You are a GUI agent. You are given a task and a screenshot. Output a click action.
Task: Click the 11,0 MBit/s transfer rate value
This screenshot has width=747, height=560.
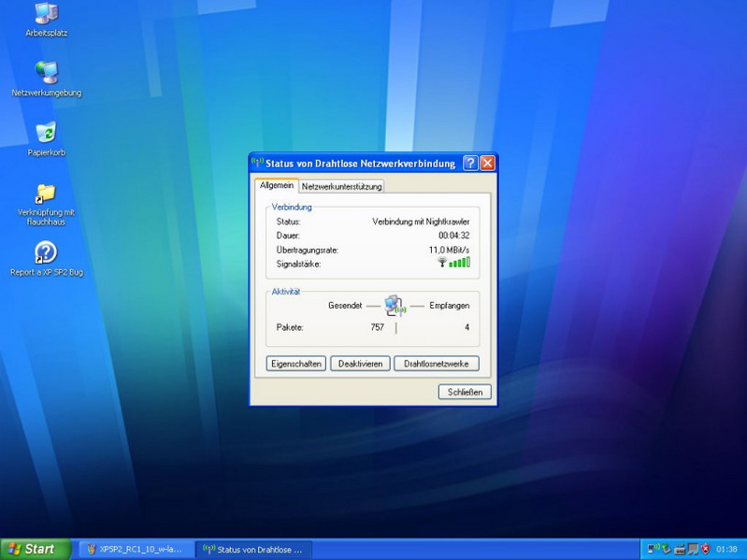(x=449, y=250)
